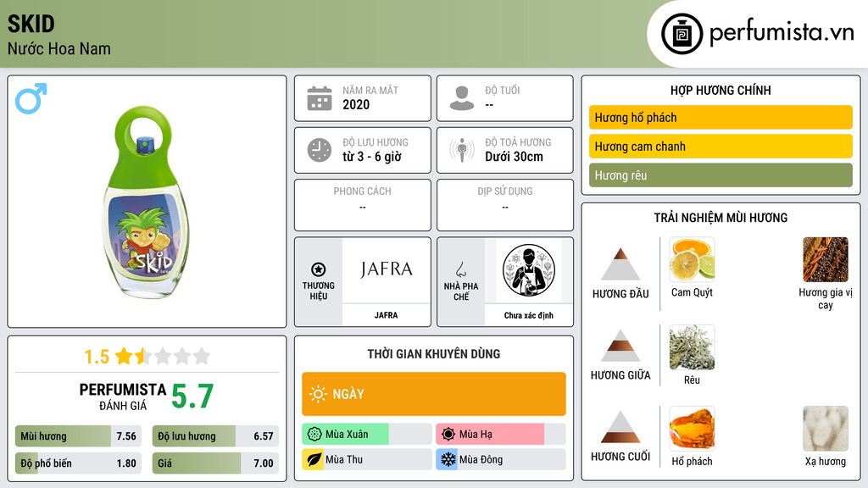
Task: Click the Dịp sử dụng info box
Action: pos(505,205)
